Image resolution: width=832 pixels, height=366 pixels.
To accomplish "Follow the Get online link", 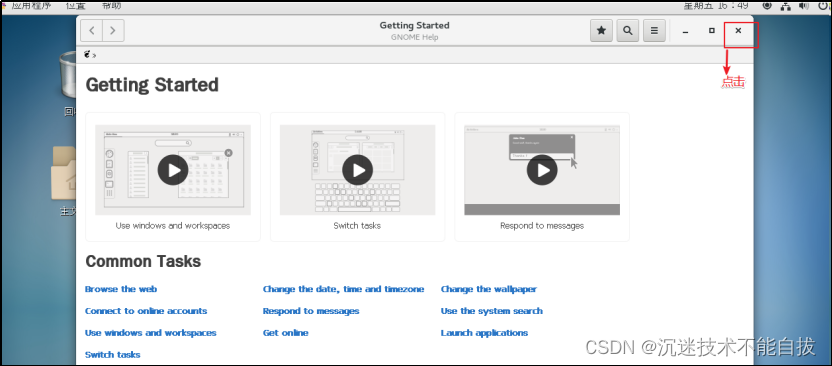I will click(x=285, y=333).
